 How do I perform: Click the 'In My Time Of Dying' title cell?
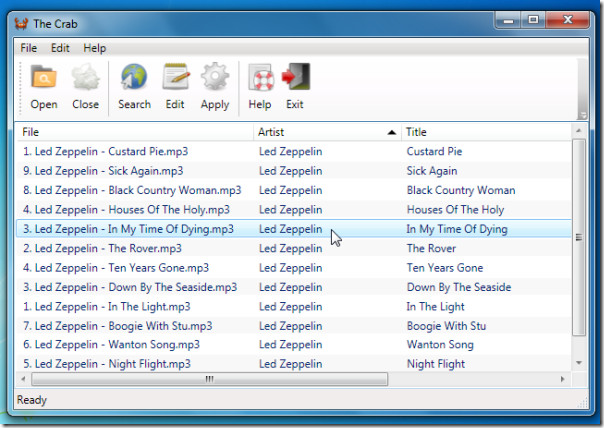[457, 229]
